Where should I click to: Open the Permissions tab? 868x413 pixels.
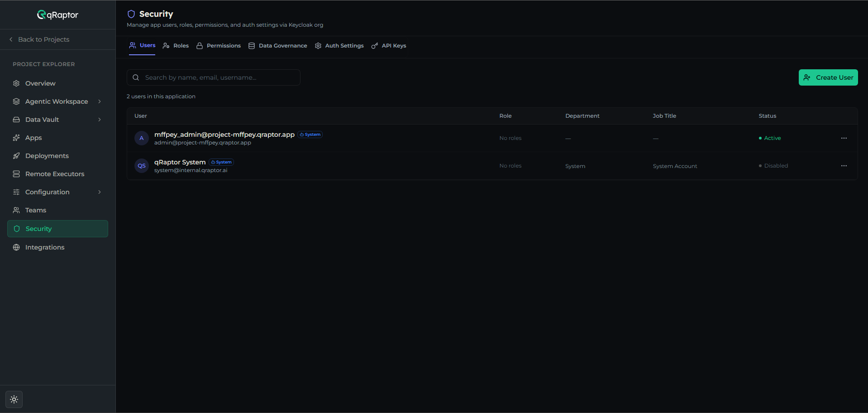[219, 46]
